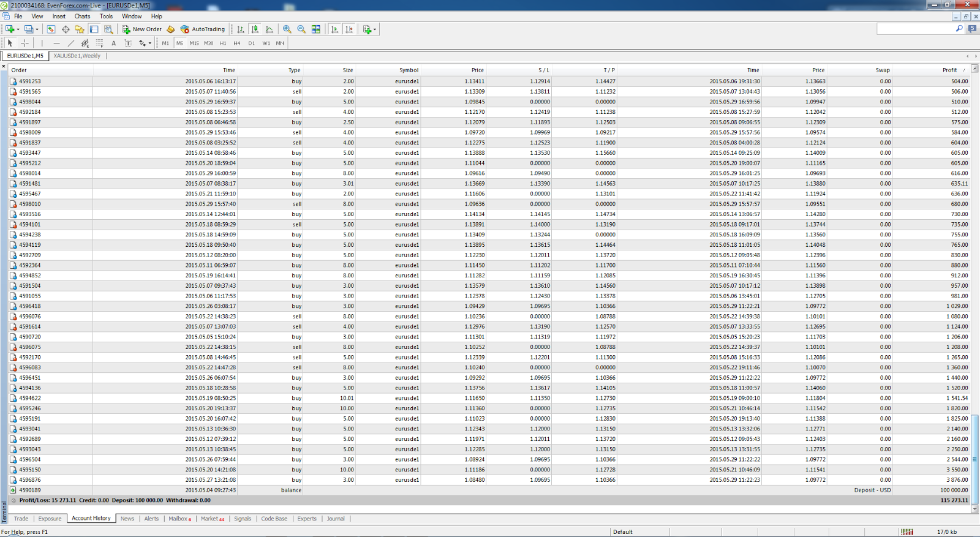Set the timeframe to D1
980x537 pixels.
(251, 43)
